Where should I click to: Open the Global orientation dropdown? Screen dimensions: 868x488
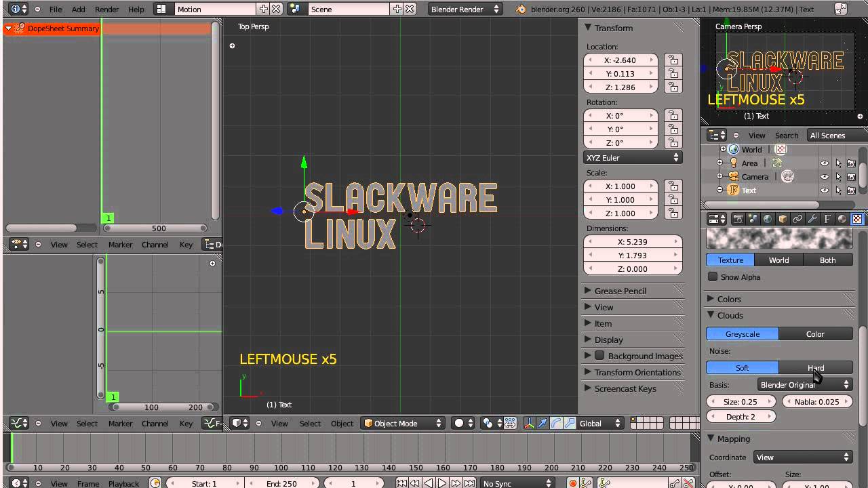click(601, 423)
